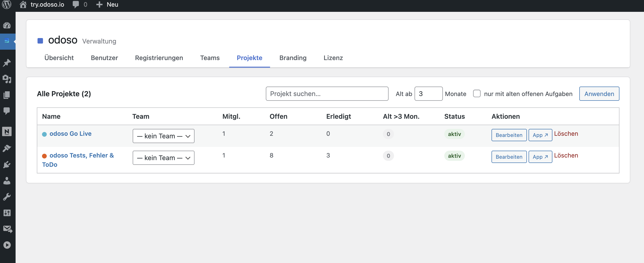Open Pages sidebar icon
The width and height of the screenshot is (644, 263).
pyautogui.click(x=7, y=95)
